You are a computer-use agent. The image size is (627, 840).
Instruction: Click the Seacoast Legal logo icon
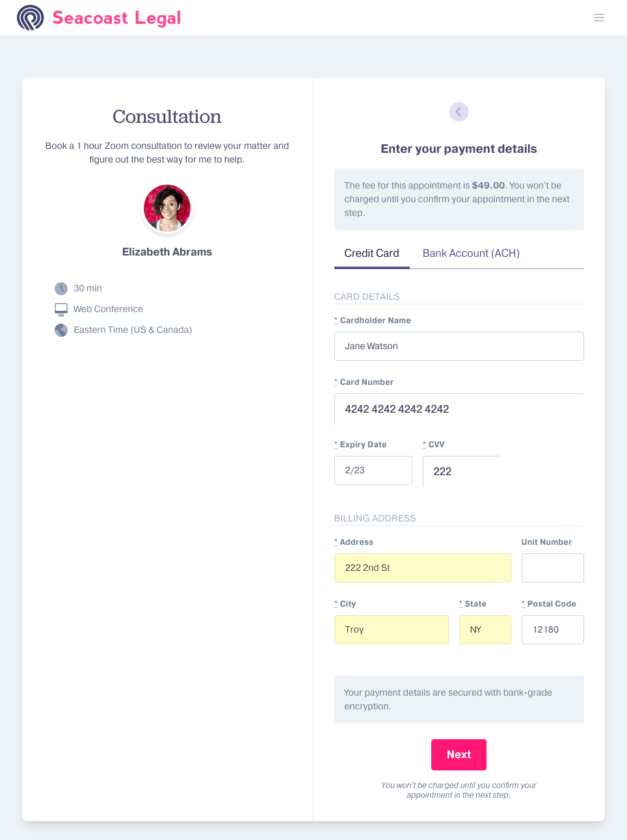[30, 18]
